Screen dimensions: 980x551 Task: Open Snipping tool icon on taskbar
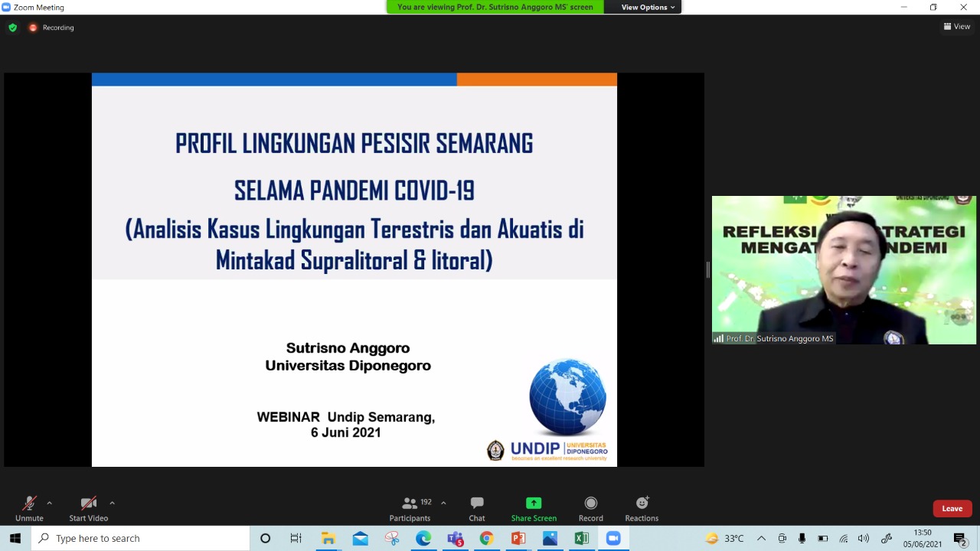(392, 538)
